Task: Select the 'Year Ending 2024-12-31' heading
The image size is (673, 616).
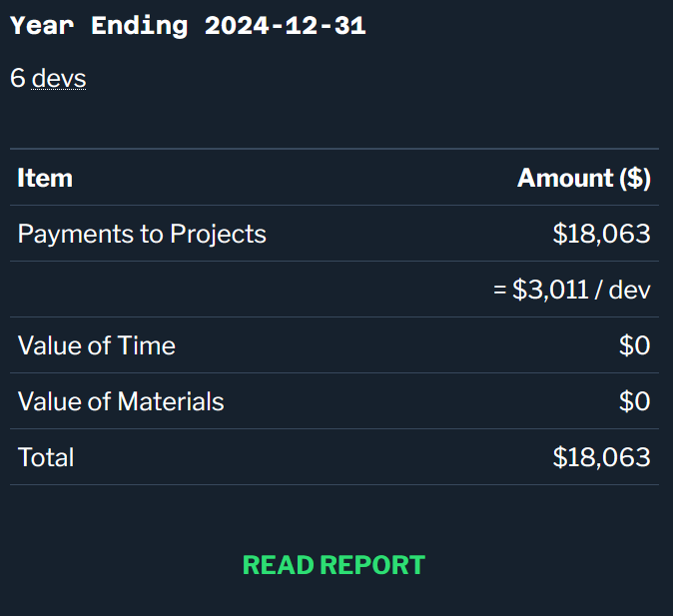Action: (188, 26)
